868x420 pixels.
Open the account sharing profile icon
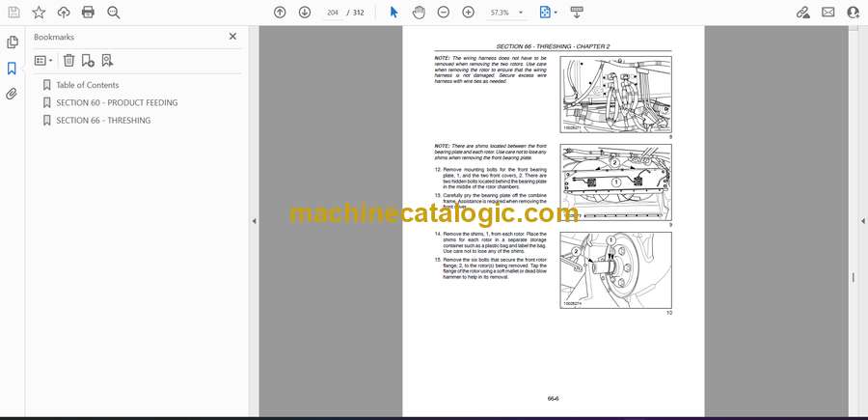pos(854,13)
